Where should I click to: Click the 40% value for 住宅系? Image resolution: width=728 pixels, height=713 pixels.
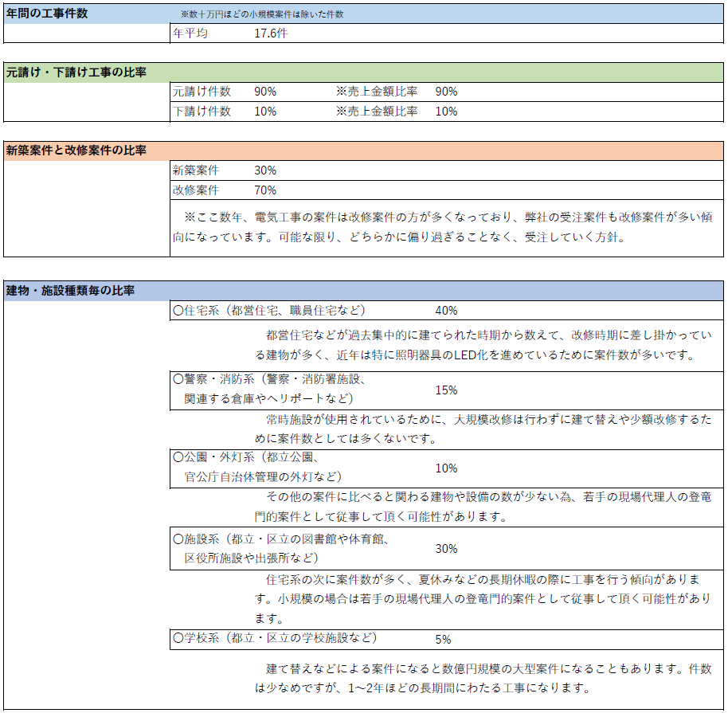[x=446, y=311]
